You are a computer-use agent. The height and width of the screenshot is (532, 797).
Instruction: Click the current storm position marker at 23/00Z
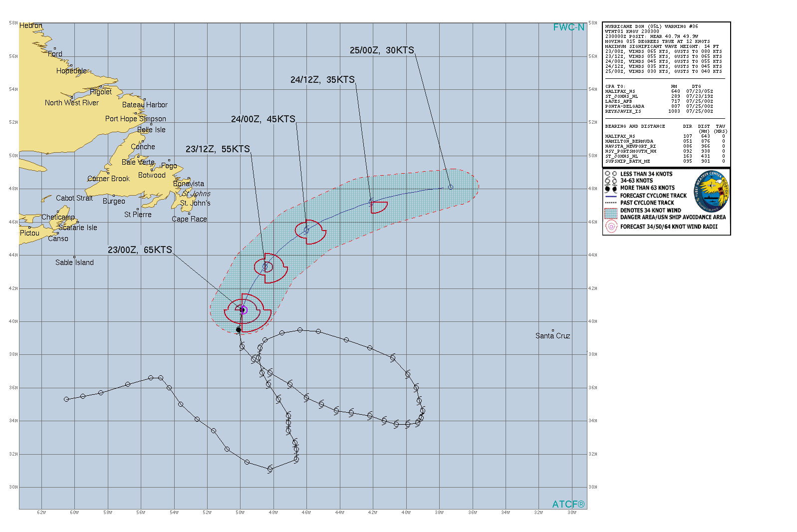243,310
